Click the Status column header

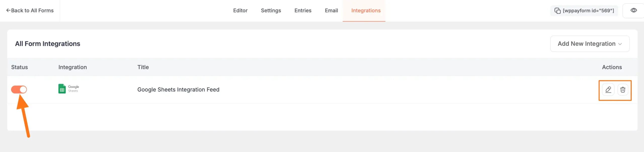point(19,67)
